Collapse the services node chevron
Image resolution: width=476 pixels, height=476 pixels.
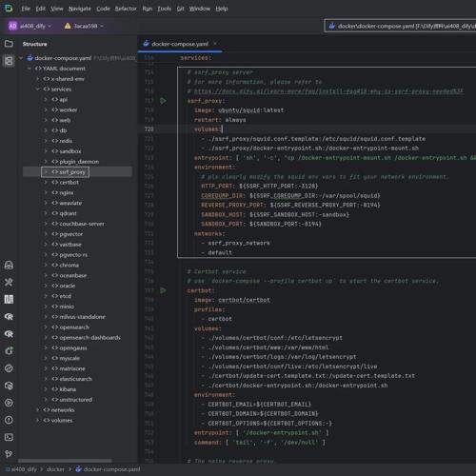pyautogui.click(x=38, y=89)
